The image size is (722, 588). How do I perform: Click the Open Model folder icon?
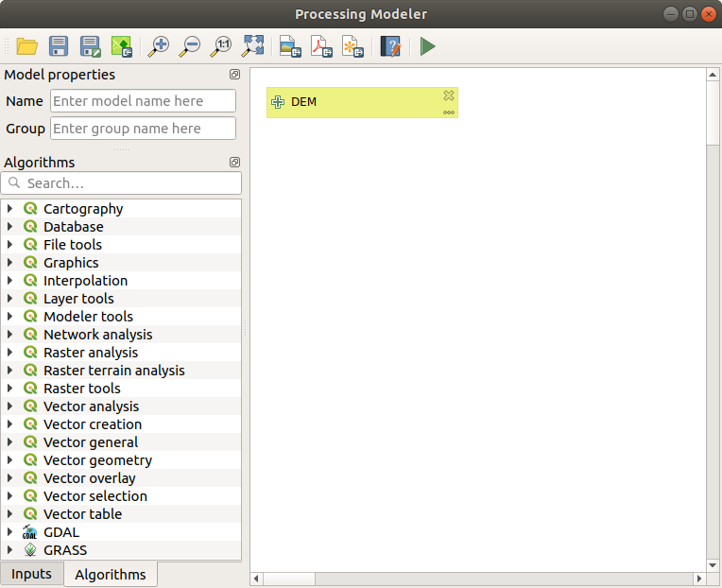[26, 46]
